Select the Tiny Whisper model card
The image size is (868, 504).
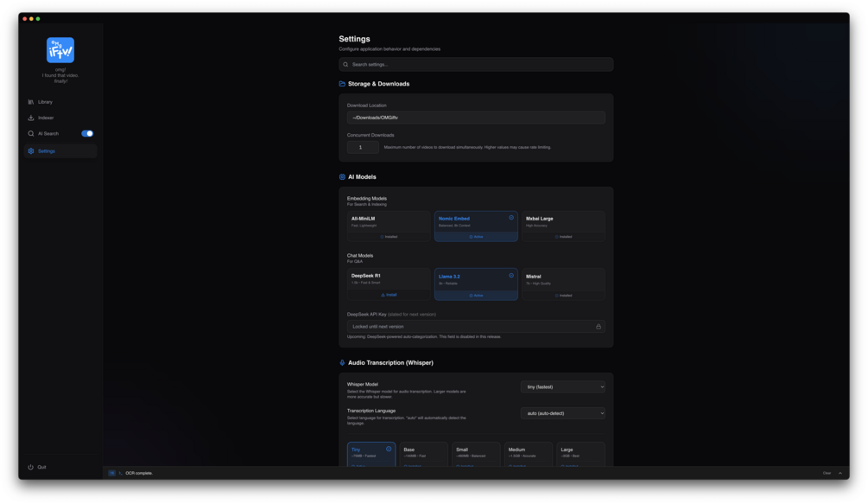pos(371,454)
